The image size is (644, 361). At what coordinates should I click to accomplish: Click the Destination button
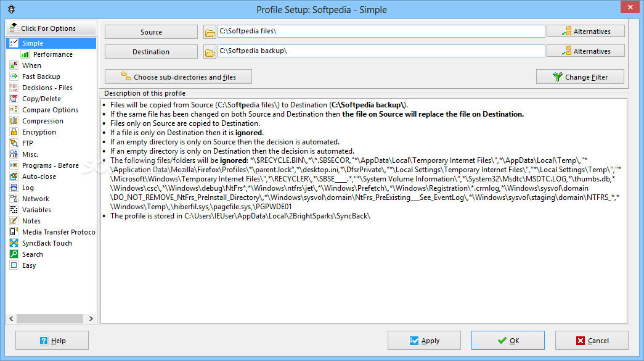tap(151, 52)
